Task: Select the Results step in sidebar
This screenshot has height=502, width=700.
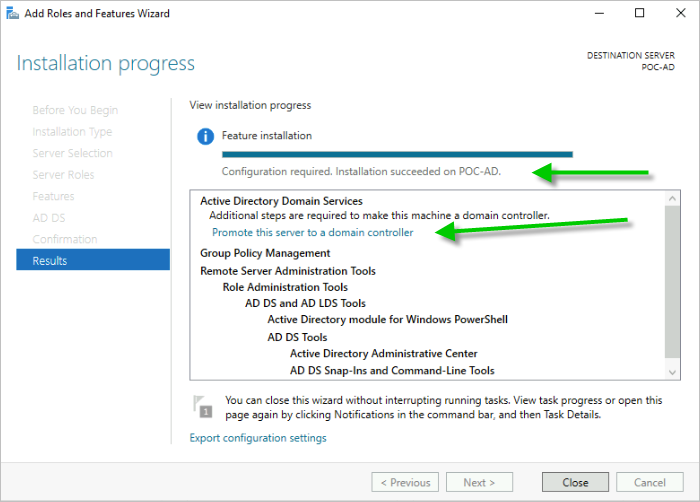Action: click(93, 260)
